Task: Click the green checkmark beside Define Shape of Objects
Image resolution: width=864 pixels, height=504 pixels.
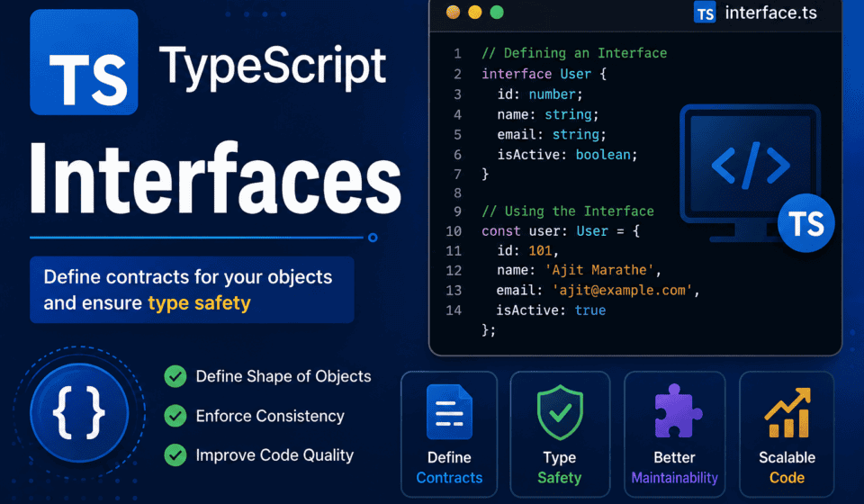Action: tap(175, 376)
